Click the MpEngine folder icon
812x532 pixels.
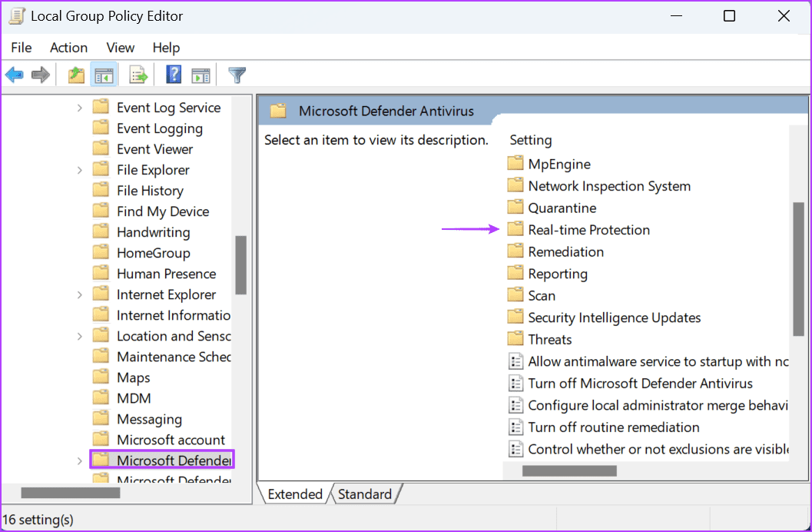(x=515, y=164)
